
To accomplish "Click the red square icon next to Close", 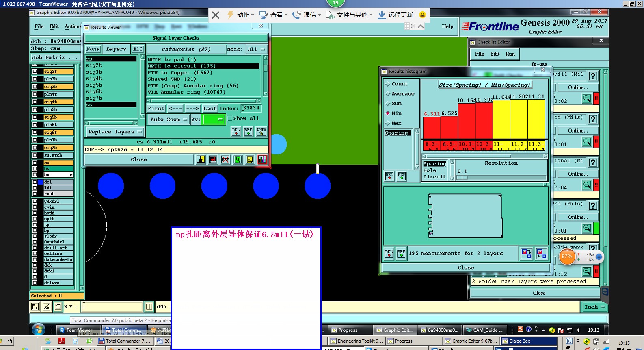I will (x=213, y=160).
